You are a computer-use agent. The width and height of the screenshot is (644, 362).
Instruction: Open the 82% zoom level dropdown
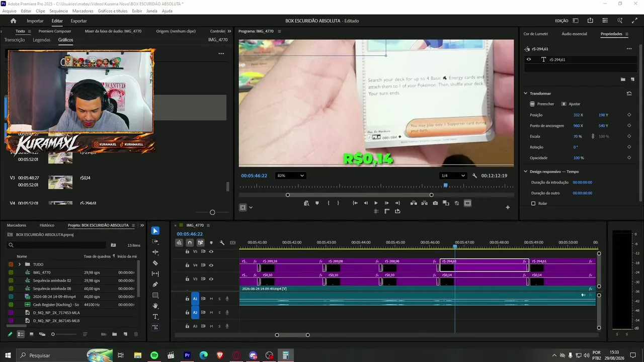pyautogui.click(x=290, y=175)
